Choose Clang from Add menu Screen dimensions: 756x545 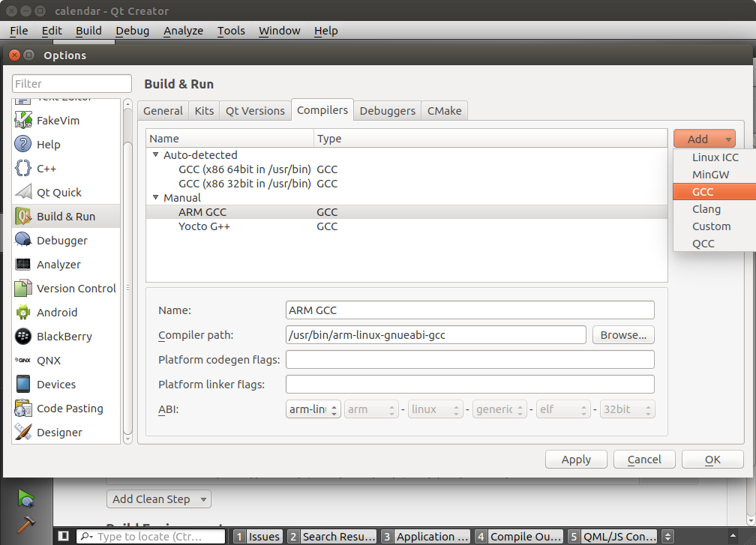[715, 209]
